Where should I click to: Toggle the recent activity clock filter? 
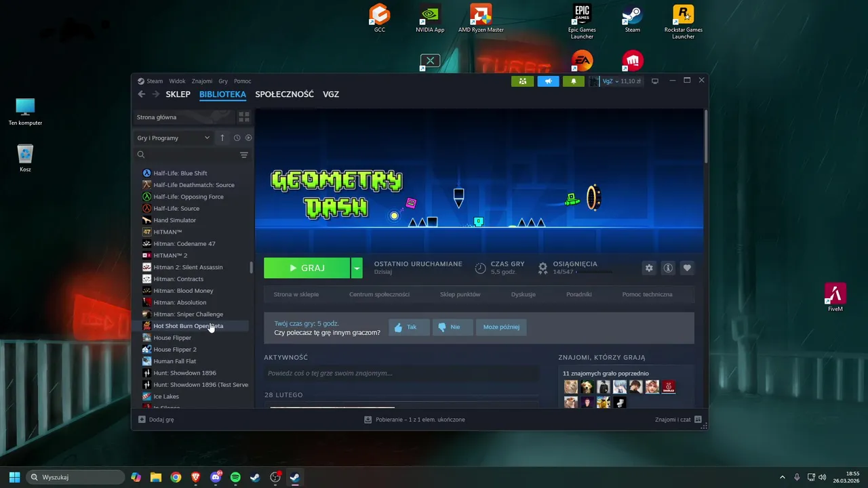[x=237, y=138]
